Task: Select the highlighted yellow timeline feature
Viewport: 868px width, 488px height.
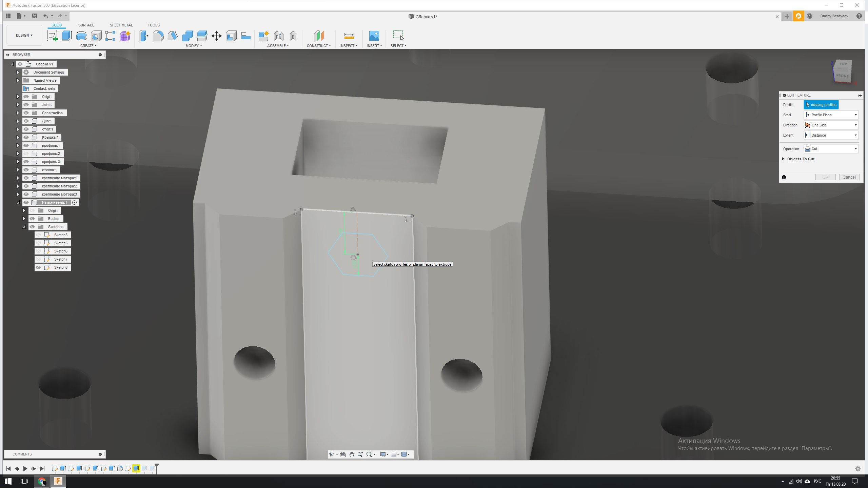Action: pos(136,468)
